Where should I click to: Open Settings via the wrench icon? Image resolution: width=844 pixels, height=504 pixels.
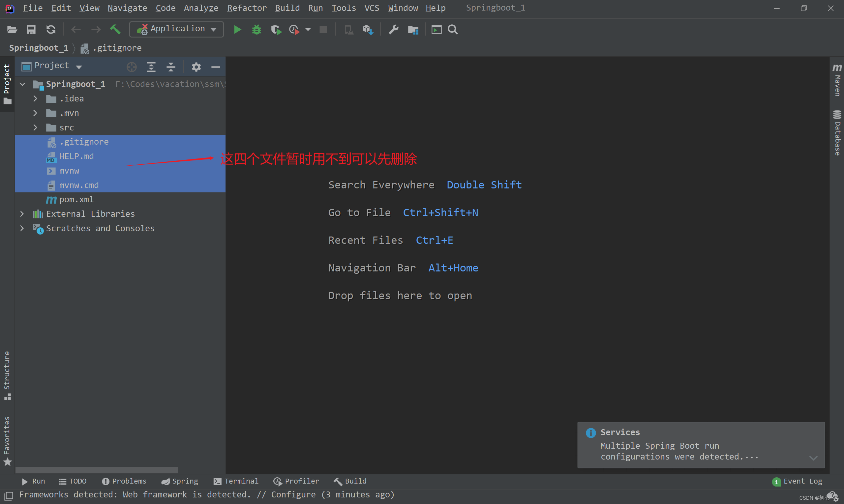pos(393,30)
